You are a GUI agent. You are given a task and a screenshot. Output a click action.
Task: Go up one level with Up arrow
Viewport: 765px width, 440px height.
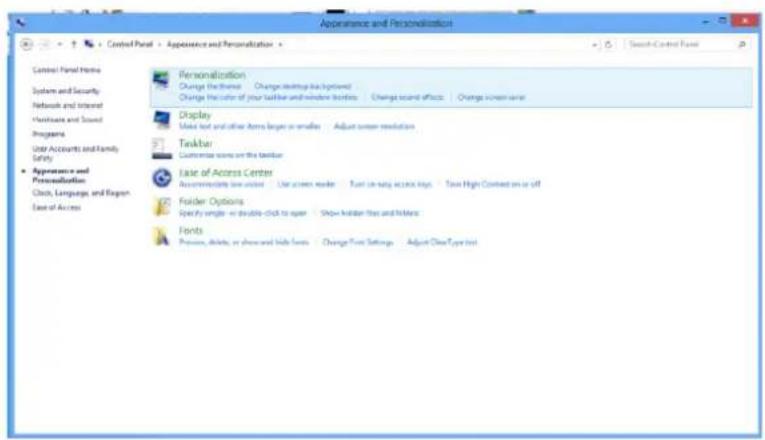pos(74,44)
